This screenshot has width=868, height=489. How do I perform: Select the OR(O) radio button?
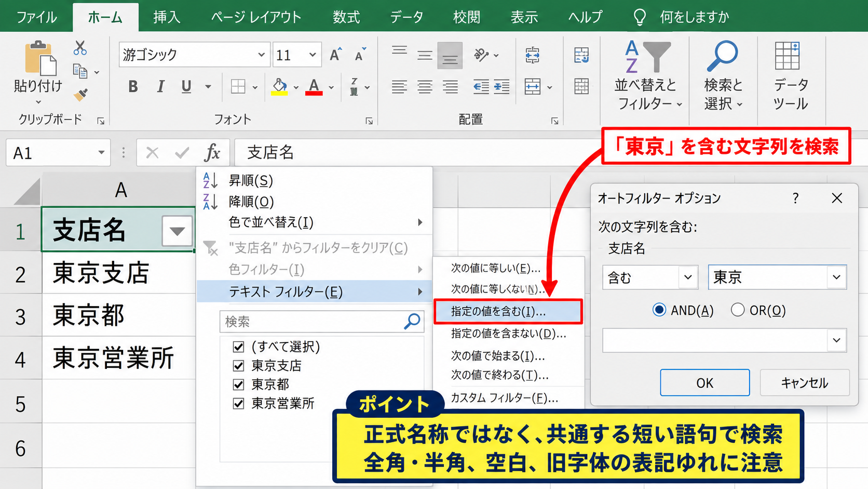point(738,310)
